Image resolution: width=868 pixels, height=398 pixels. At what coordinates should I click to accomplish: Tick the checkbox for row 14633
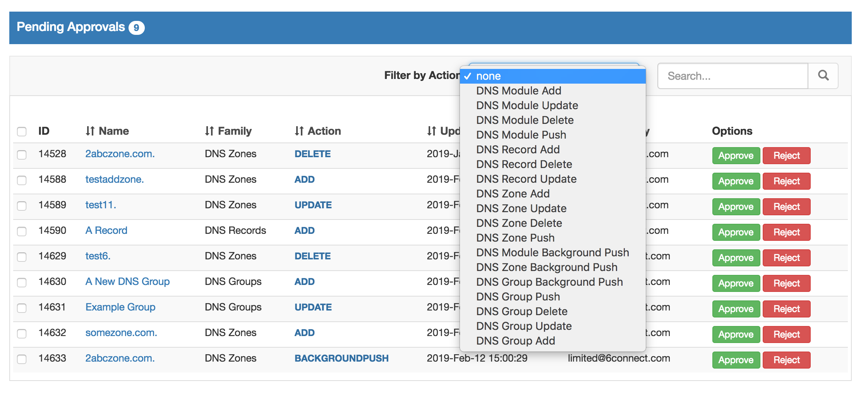22,359
